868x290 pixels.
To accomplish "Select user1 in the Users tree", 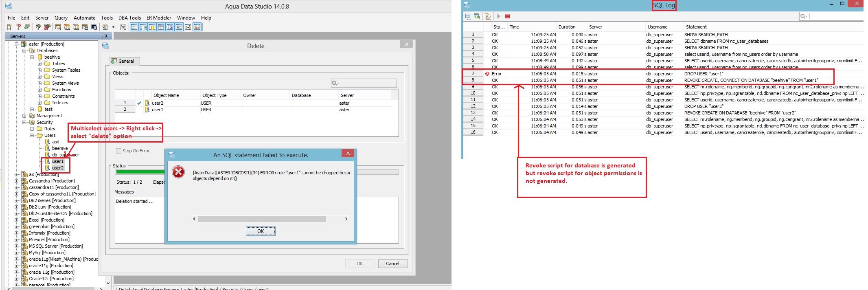I will [58, 161].
